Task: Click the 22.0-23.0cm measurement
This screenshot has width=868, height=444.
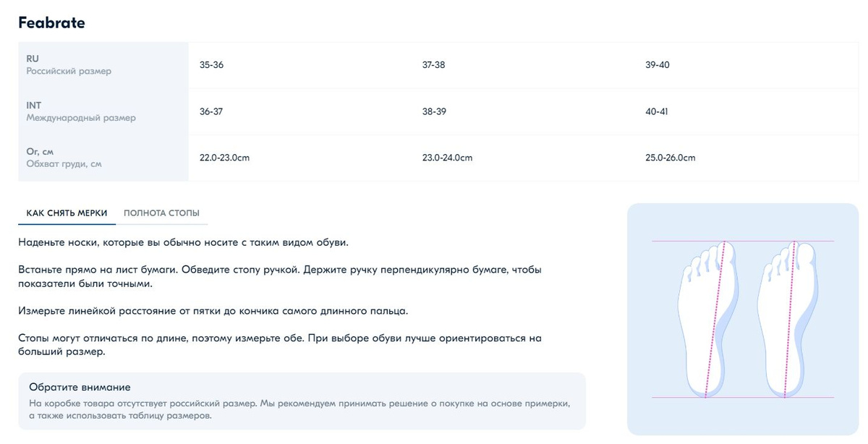Action: [x=224, y=158]
